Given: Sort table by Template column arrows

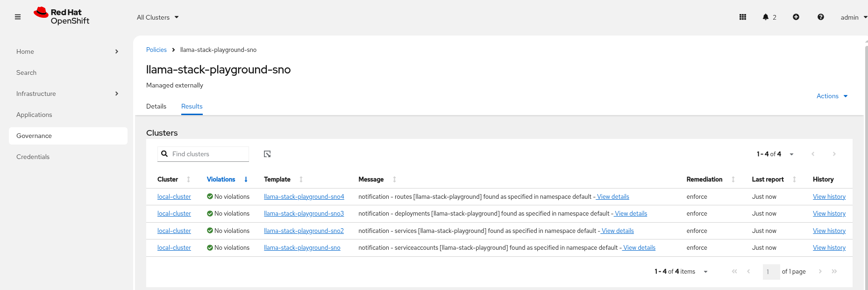Looking at the screenshot, I should click(x=301, y=180).
